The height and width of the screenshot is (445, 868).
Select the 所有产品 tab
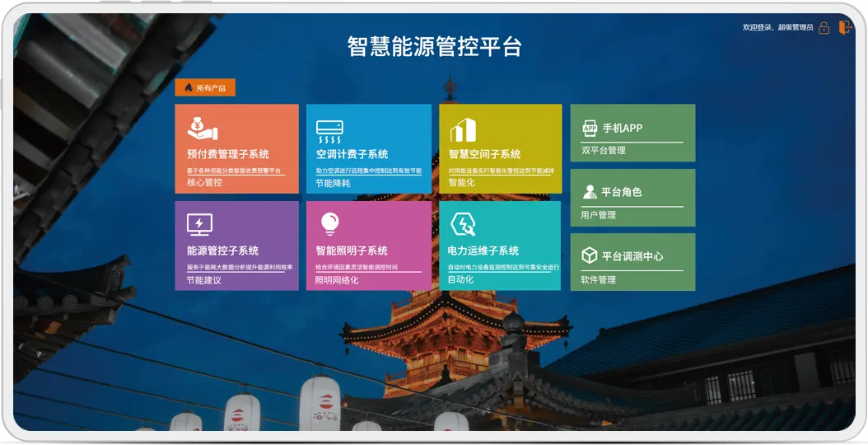click(x=205, y=87)
